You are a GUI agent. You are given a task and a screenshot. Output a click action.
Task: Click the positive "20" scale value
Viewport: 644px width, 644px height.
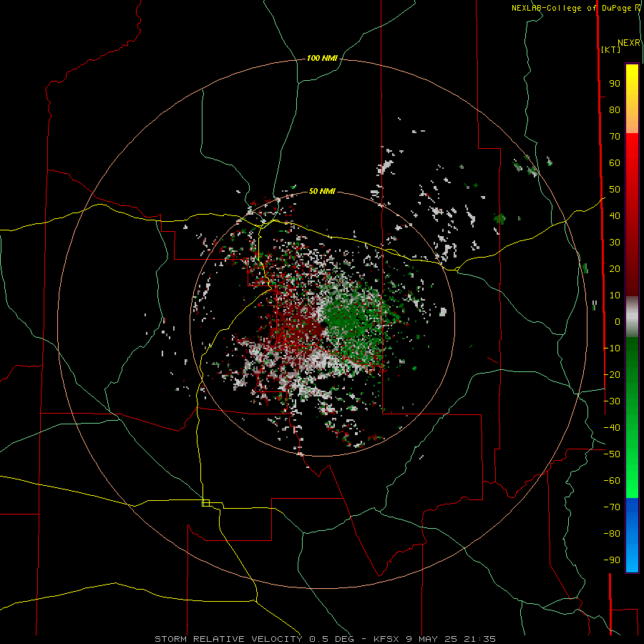click(615, 269)
